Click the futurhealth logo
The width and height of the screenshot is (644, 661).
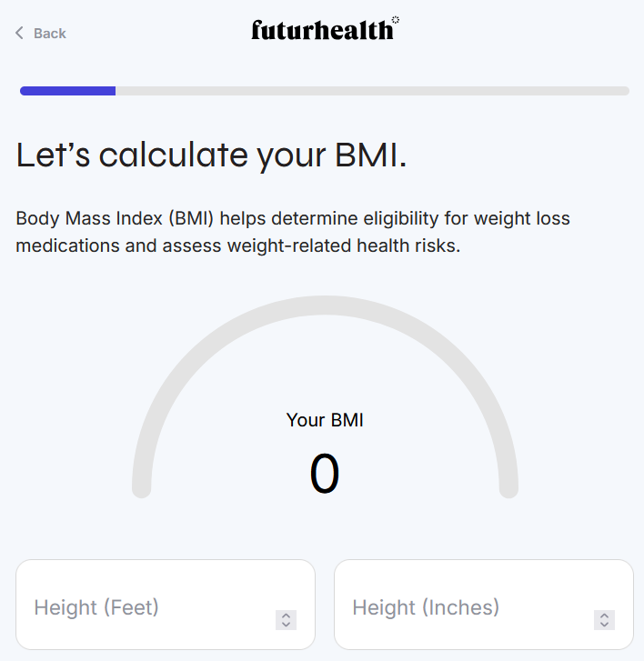[x=322, y=30]
